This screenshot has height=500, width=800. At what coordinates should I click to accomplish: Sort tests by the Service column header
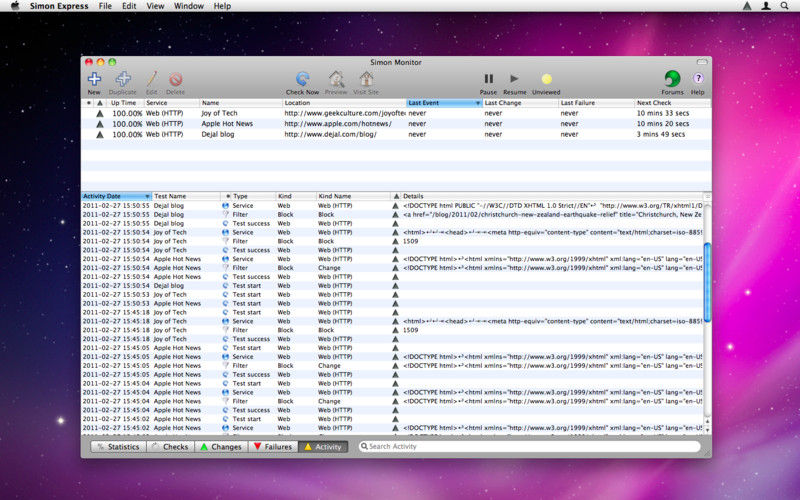(x=171, y=103)
